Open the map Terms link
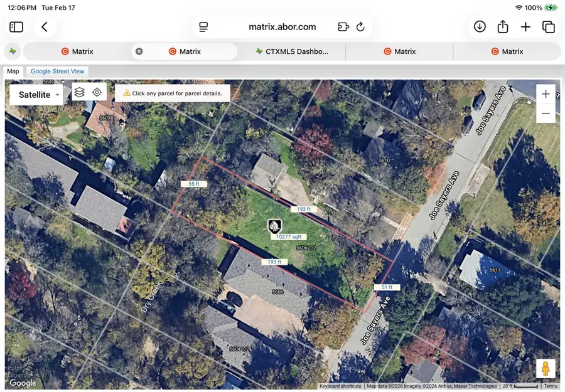This screenshot has width=565, height=392. click(551, 386)
